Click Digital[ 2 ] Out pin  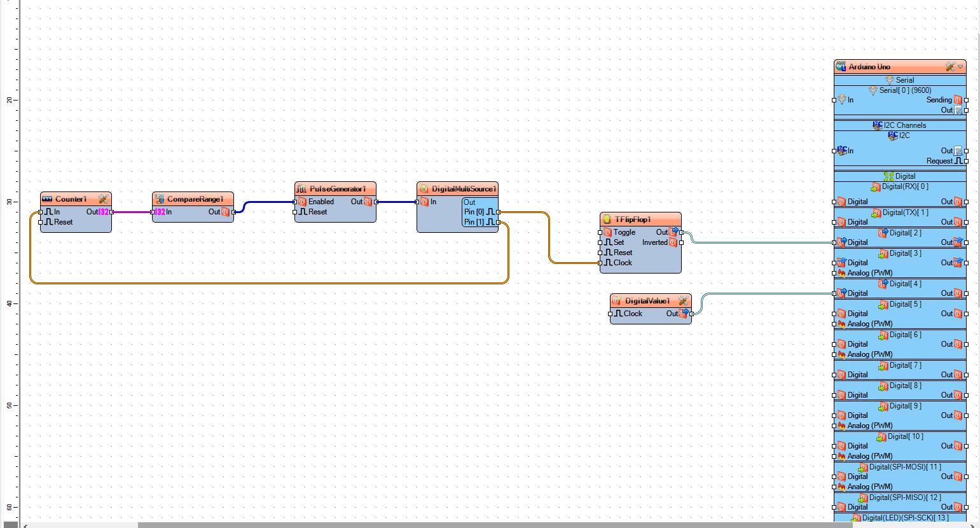(966, 242)
